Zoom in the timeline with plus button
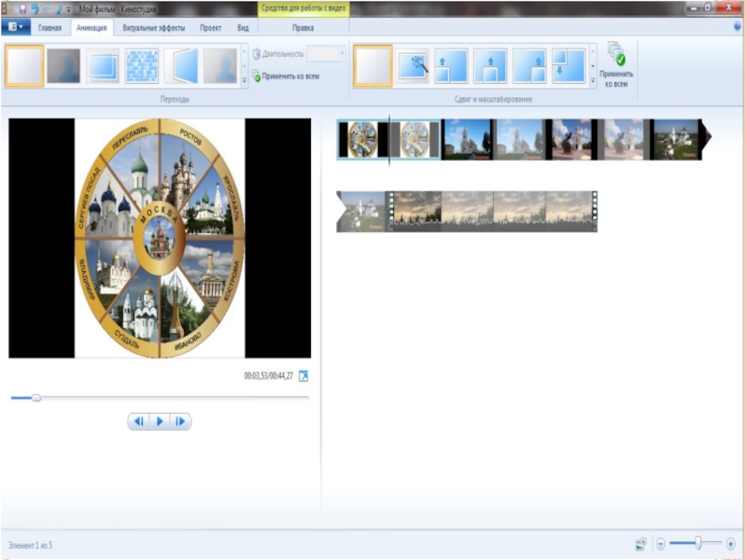 pyautogui.click(x=730, y=543)
